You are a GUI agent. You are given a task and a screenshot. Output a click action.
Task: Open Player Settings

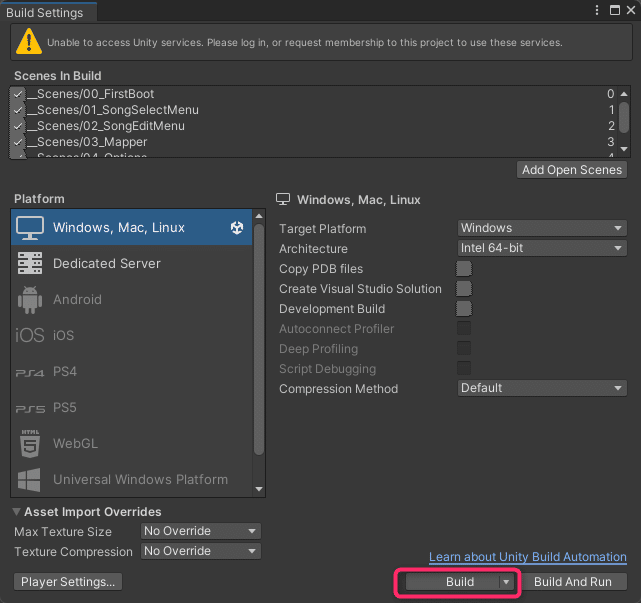68,582
